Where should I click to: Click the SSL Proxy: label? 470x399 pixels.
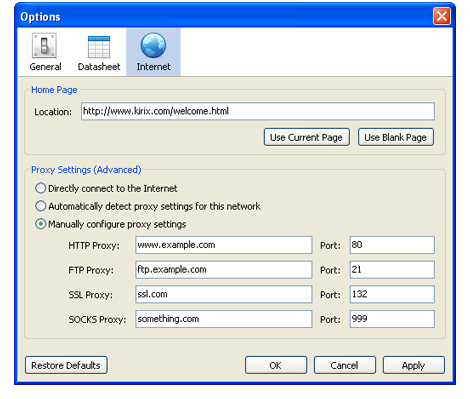click(x=91, y=295)
